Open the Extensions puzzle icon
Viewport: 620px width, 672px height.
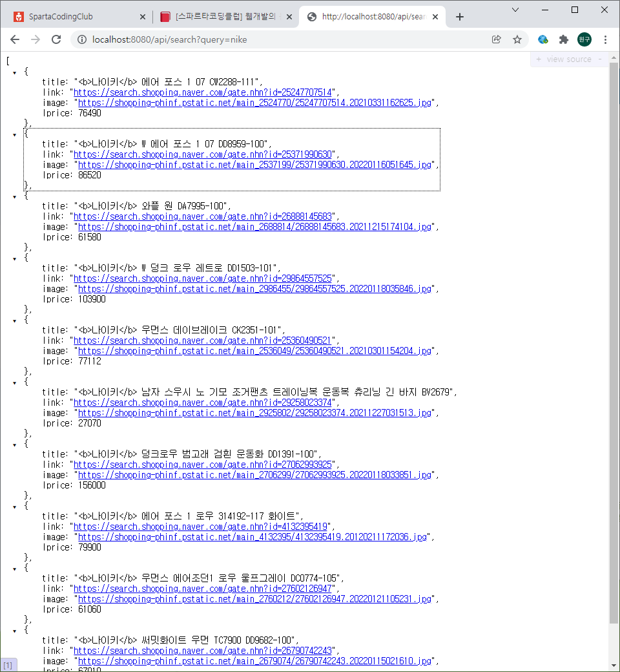pyautogui.click(x=563, y=39)
